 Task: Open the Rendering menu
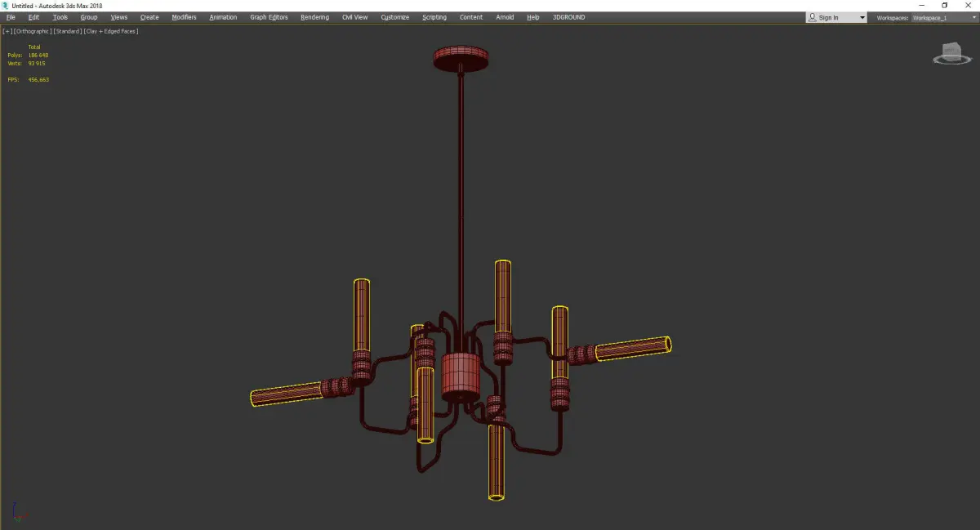314,17
